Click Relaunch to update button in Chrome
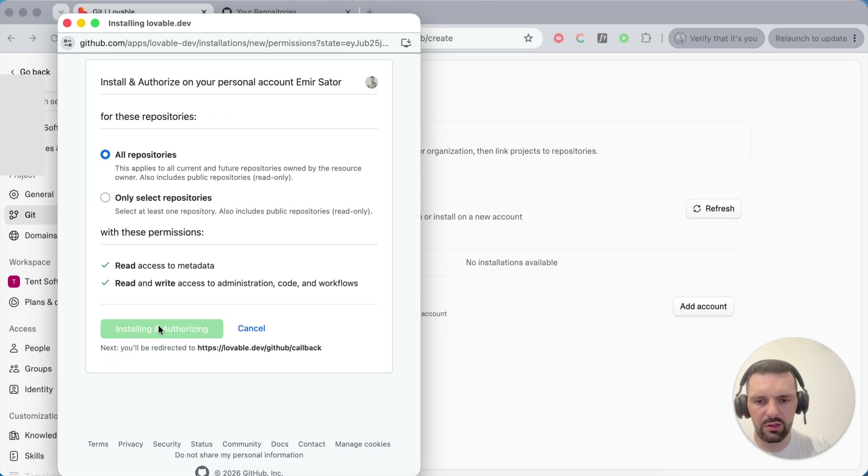Image resolution: width=868 pixels, height=476 pixels. (x=816, y=38)
